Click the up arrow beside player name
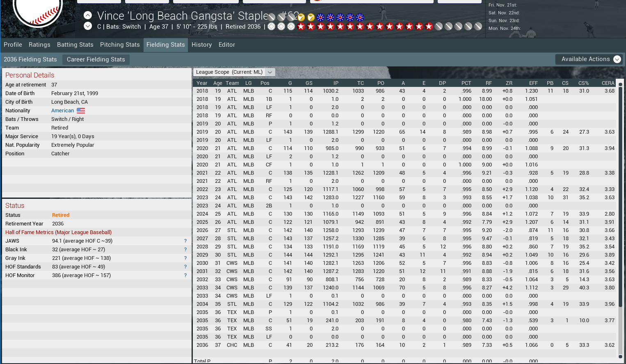The image size is (626, 364). (88, 16)
